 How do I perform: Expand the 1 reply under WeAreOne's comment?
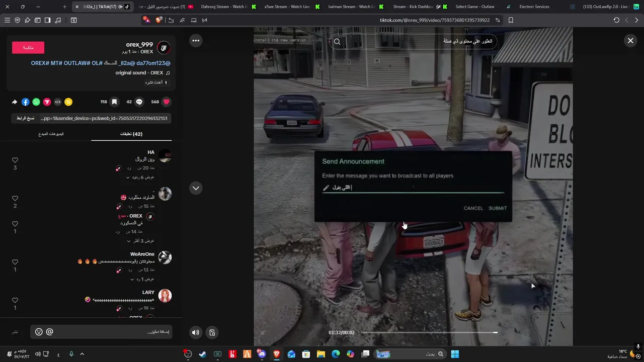click(142, 279)
